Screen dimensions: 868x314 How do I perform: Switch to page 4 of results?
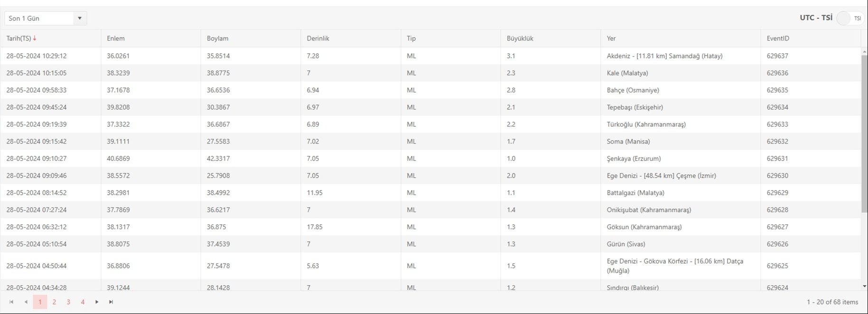83,302
